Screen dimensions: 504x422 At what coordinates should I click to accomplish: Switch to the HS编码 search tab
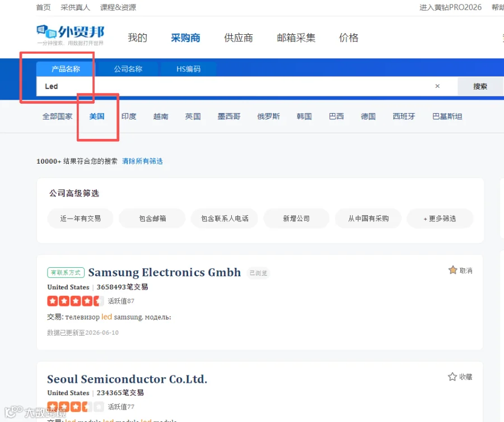188,69
